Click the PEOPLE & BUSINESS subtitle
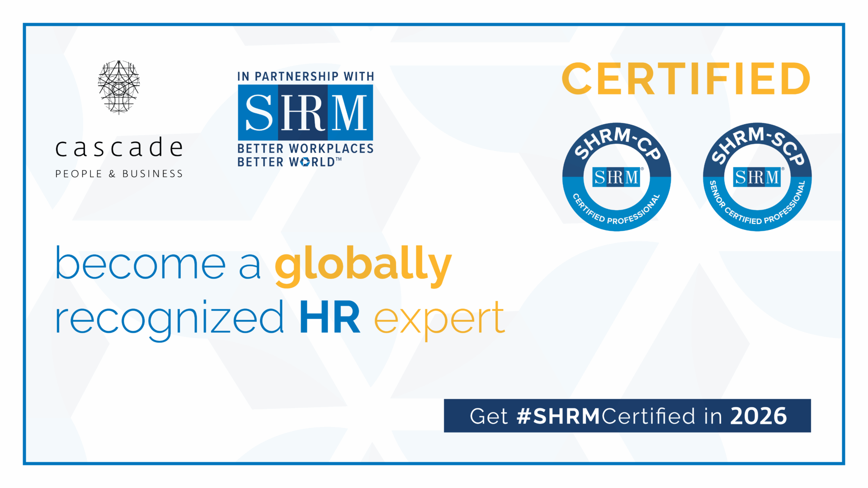The width and height of the screenshot is (868, 488). pyautogui.click(x=119, y=174)
